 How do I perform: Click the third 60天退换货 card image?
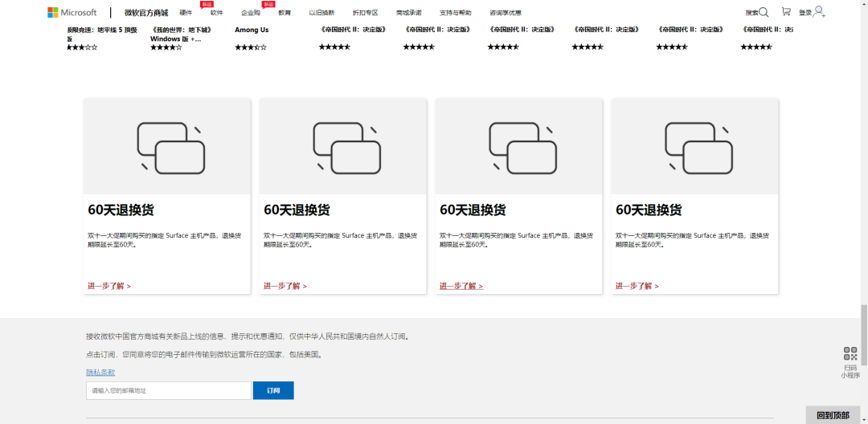point(518,146)
